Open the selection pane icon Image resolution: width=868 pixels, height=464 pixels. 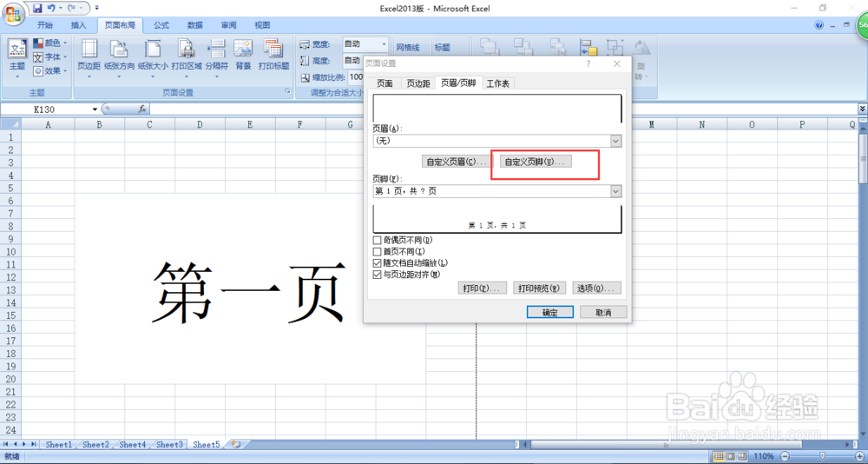(x=557, y=47)
